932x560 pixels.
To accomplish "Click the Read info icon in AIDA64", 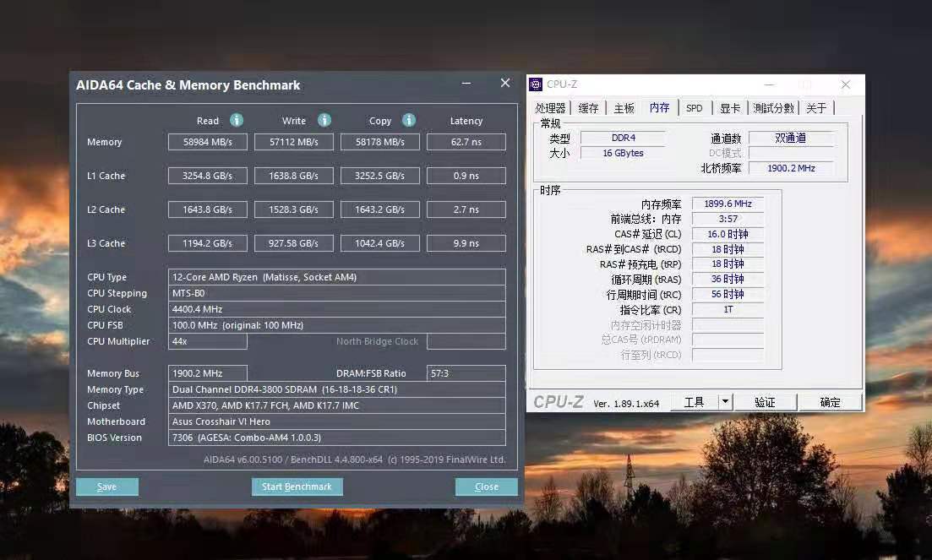I will pos(237,121).
